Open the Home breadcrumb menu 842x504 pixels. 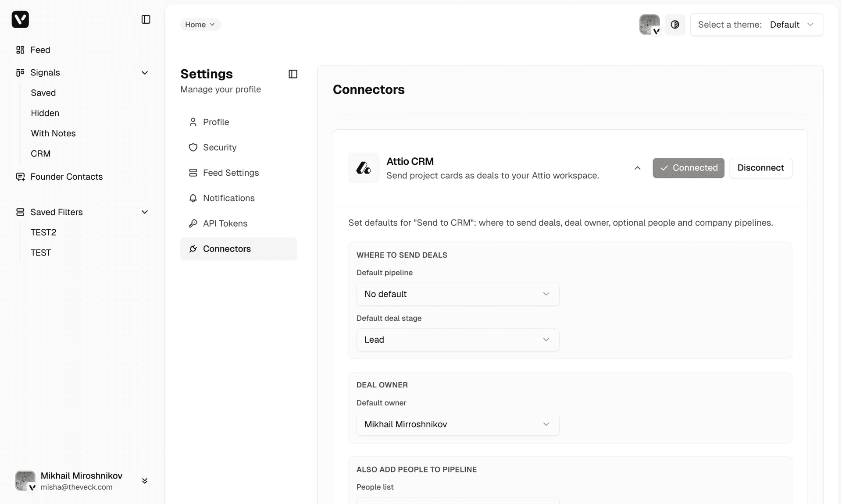[200, 25]
